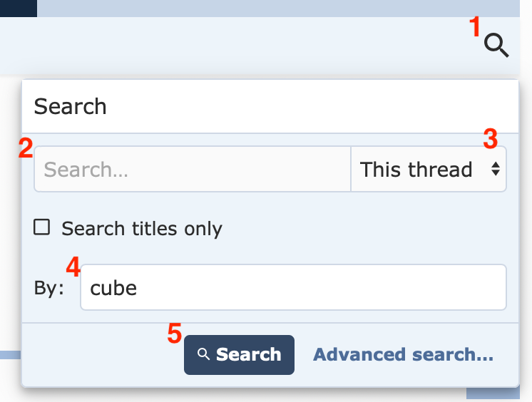
Task: Open the 'This thread' scope dropdown
Action: tap(428, 170)
